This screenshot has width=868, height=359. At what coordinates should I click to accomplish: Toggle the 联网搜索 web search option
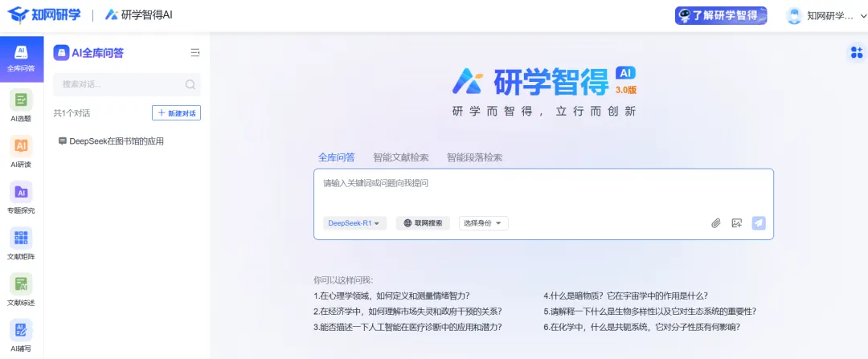(423, 223)
